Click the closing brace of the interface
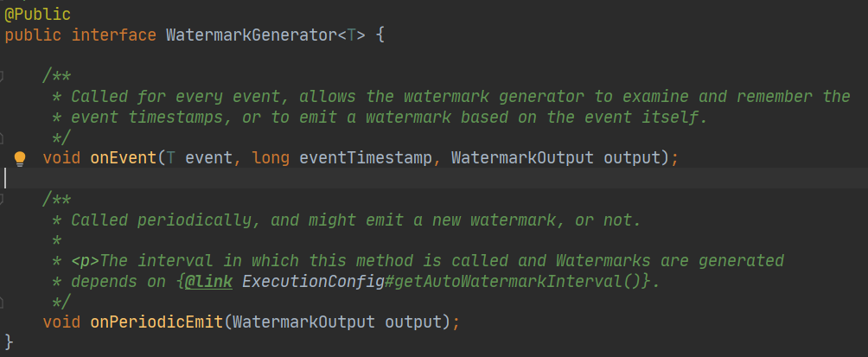Viewport: 868px width, 357px height. coord(9,342)
